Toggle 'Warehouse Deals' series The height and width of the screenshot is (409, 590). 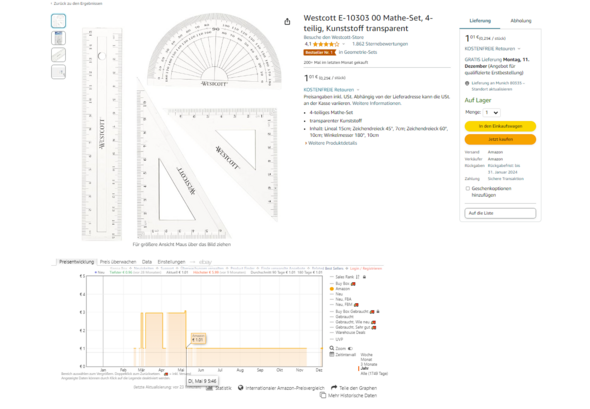347,333
